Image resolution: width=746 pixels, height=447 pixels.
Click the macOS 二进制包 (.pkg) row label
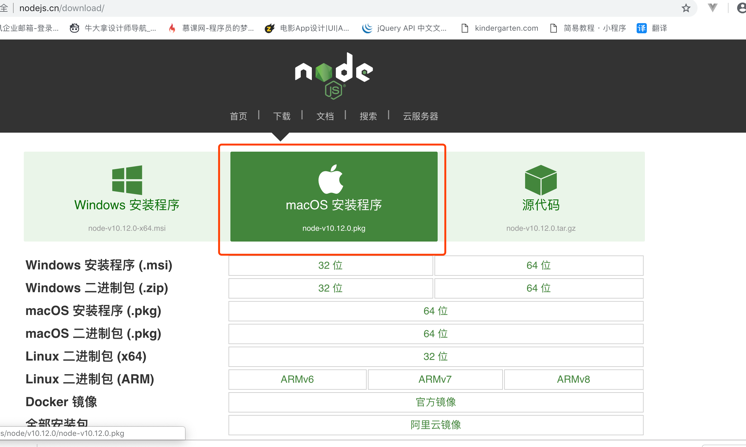93,334
